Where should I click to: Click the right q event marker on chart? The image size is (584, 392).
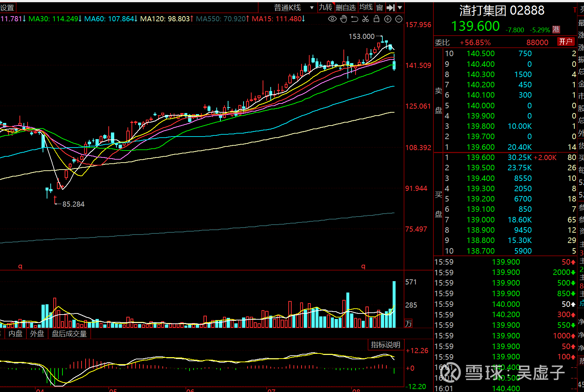pos(363,266)
